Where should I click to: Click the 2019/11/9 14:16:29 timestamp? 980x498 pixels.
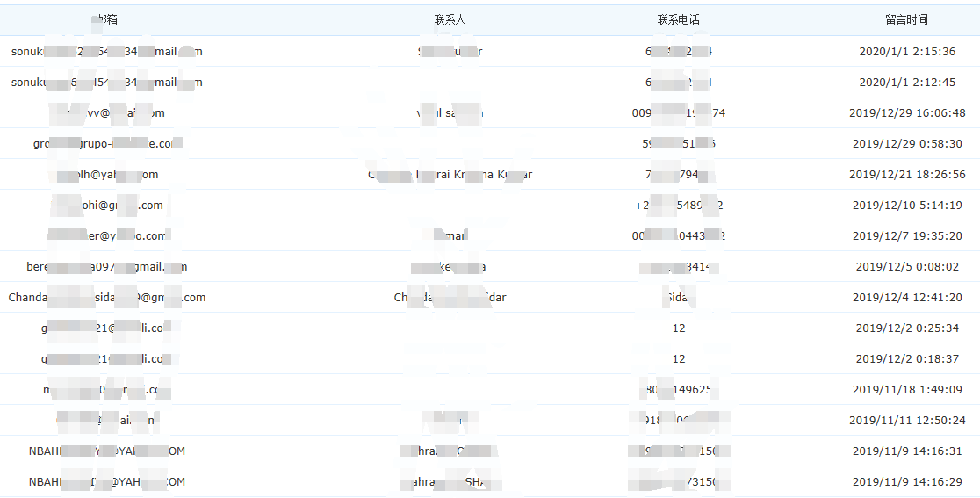(907, 482)
